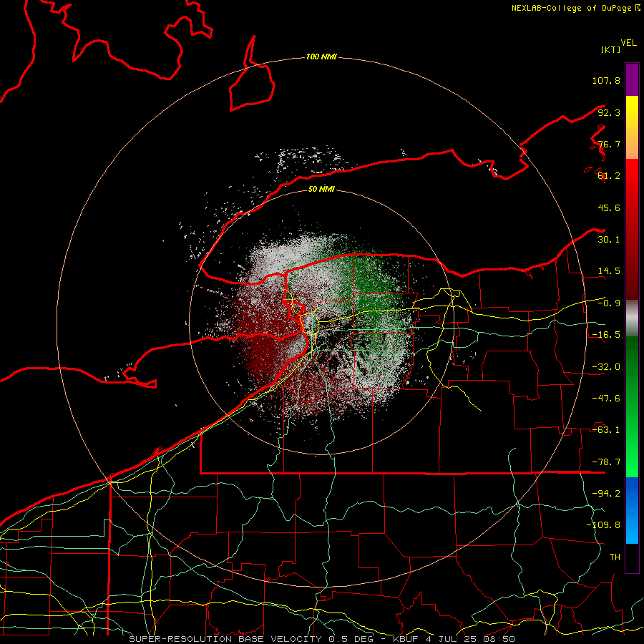Click the 92.3 velocity scale value
Viewport: 644px width, 644px height.
pos(609,112)
